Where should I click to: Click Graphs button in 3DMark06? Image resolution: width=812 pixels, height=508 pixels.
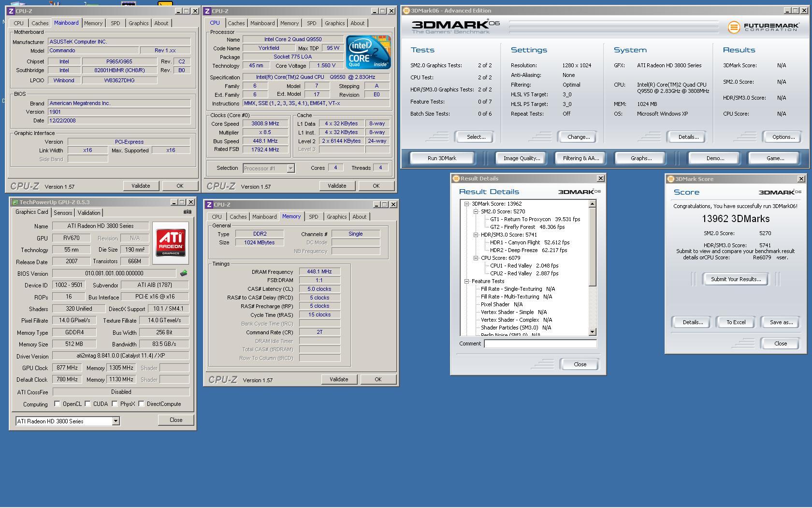641,158
